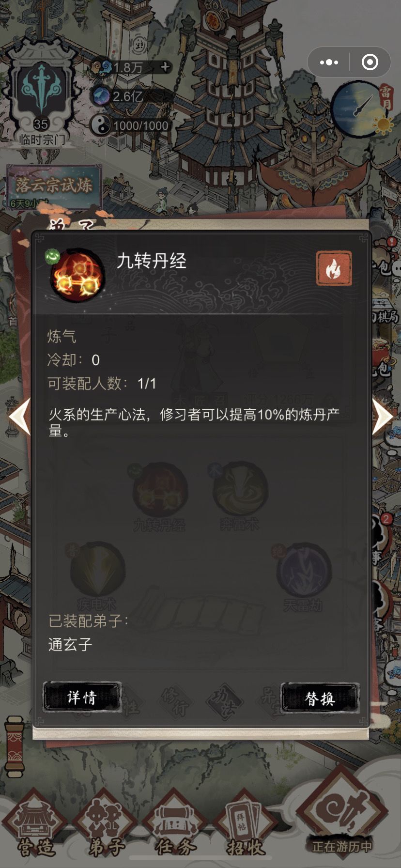Click the 详情 details button
Viewport: 401px width, 868px height.
point(81,697)
